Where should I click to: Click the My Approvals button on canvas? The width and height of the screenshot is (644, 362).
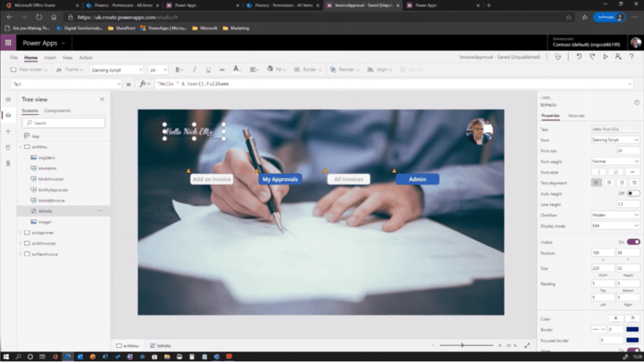pos(280,179)
